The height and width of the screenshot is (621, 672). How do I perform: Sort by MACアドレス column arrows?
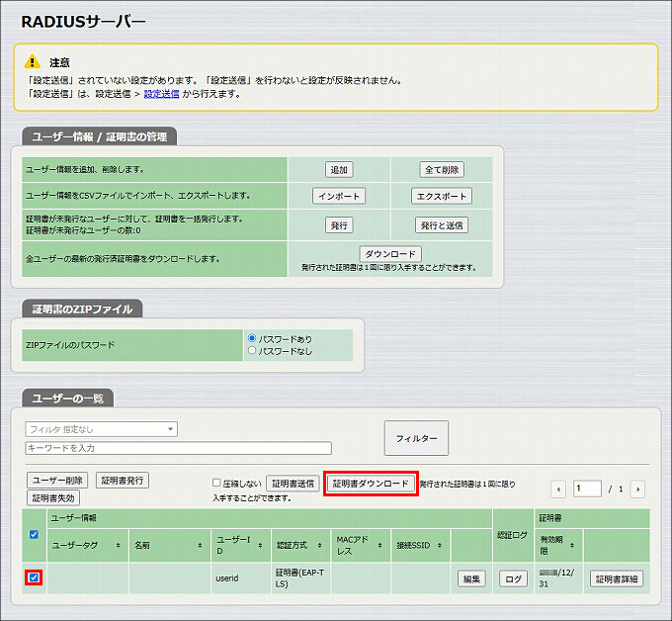[379, 546]
